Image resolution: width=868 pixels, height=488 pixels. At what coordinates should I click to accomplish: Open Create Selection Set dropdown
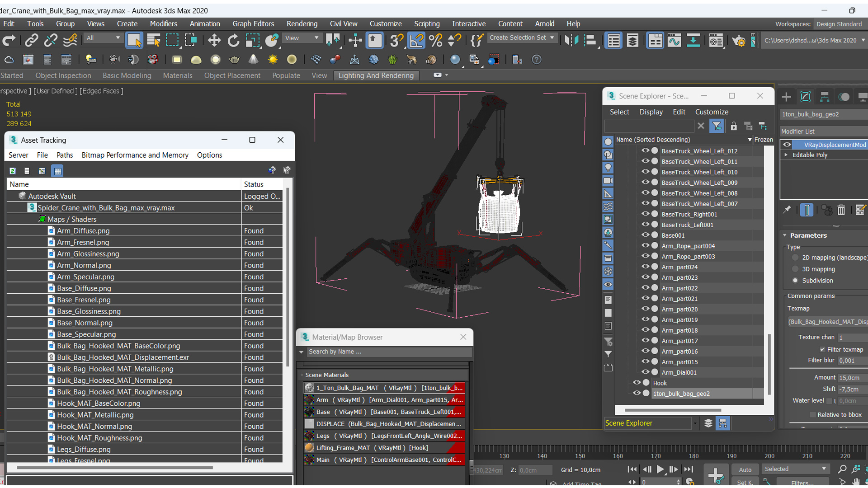tap(522, 38)
